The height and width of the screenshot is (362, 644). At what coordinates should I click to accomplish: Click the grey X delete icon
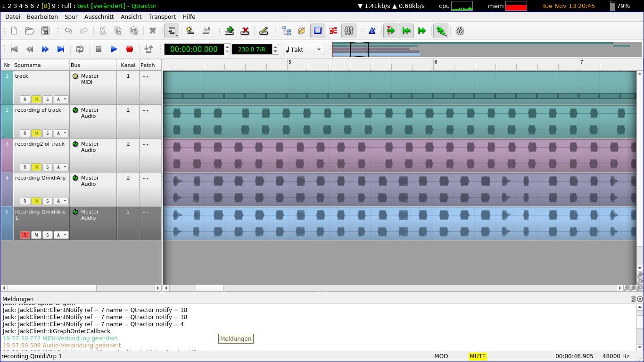(x=153, y=31)
